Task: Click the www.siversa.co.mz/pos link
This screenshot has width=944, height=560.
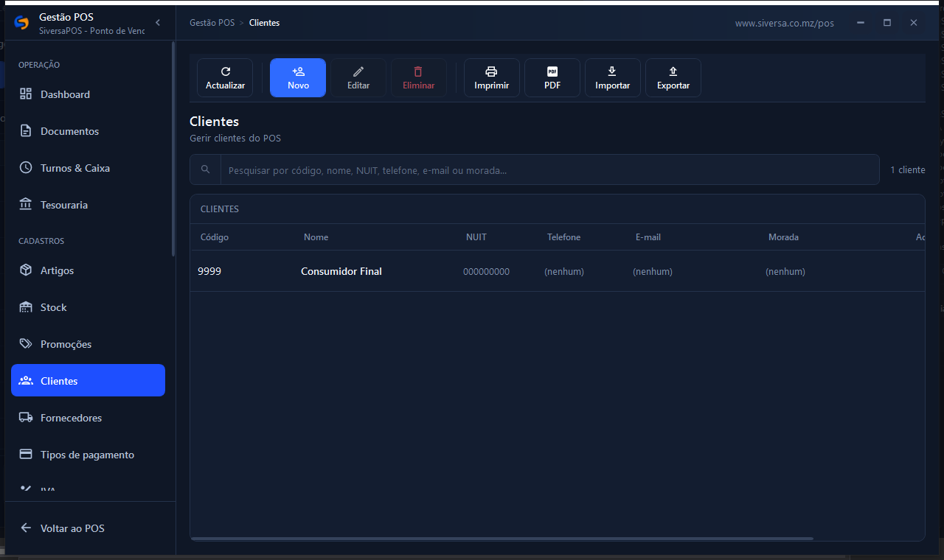Action: (x=785, y=24)
